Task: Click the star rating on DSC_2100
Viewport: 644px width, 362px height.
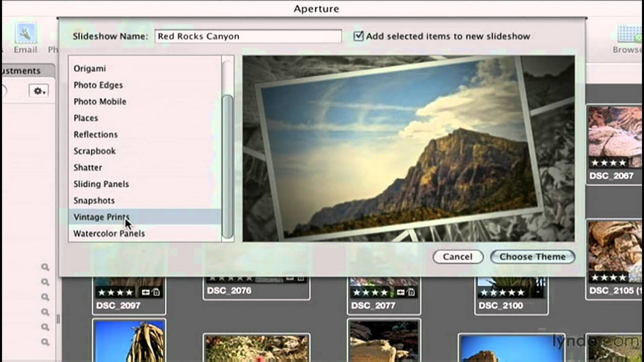Action: coord(502,292)
